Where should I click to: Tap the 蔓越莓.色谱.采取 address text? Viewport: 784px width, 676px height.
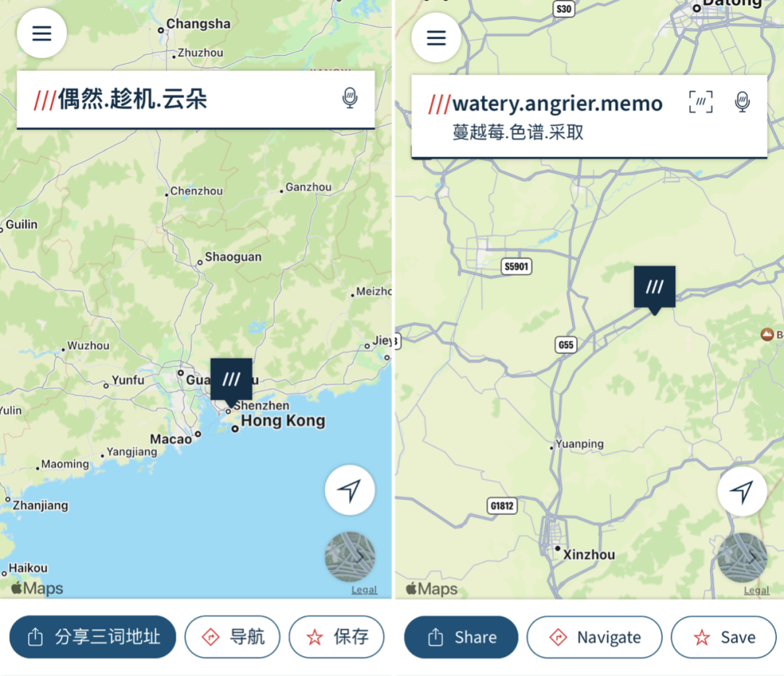click(518, 132)
